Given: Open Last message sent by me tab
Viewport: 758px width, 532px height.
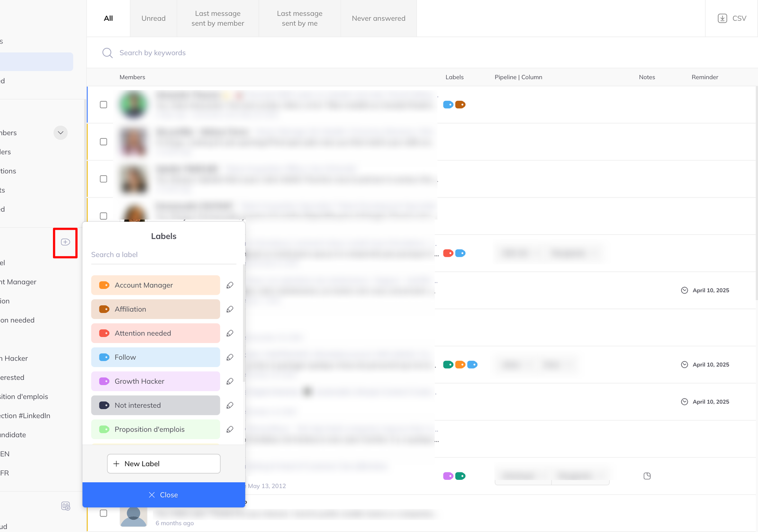Looking at the screenshot, I should coord(300,18).
